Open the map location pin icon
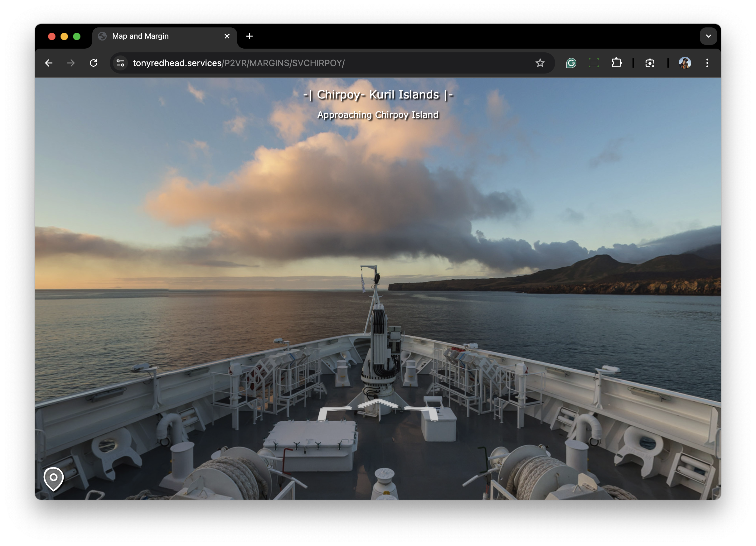This screenshot has height=546, width=756. click(x=53, y=478)
